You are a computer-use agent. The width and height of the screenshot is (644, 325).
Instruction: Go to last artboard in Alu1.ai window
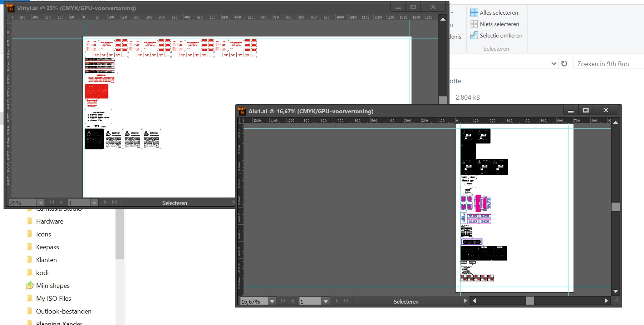346,301
